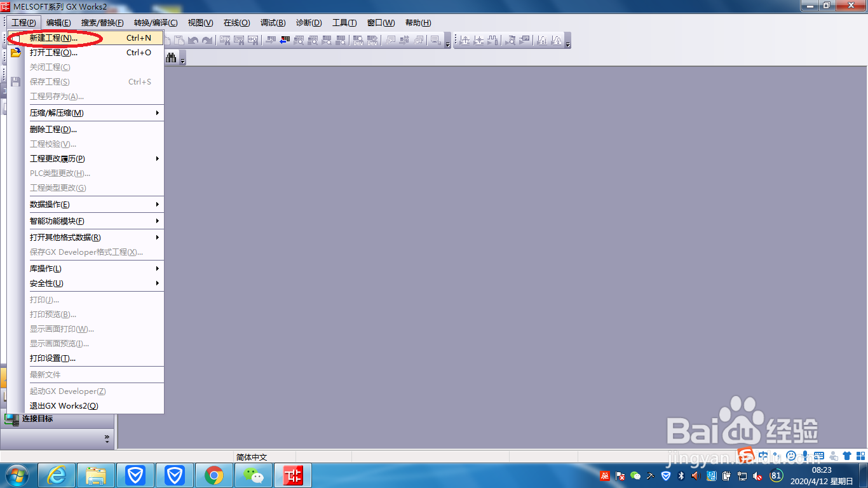Image resolution: width=868 pixels, height=488 pixels.
Task: Open the 在线 menu
Action: click(236, 22)
